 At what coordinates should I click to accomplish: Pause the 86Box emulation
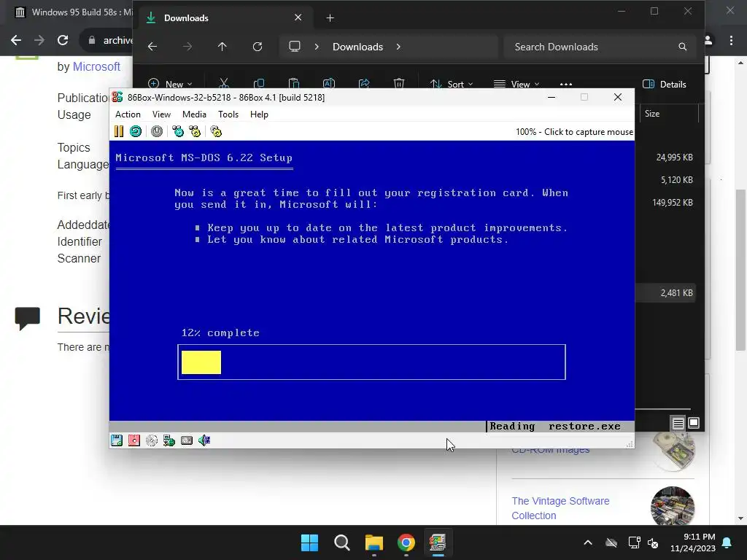[x=119, y=131]
